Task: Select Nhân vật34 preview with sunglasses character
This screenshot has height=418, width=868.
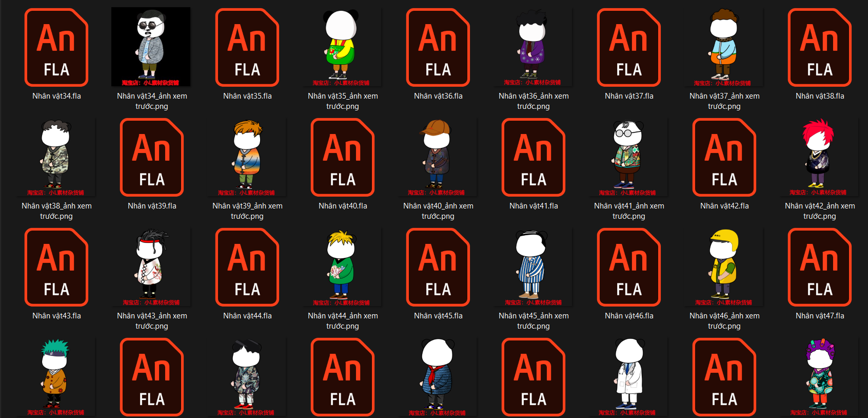Action: [151, 47]
